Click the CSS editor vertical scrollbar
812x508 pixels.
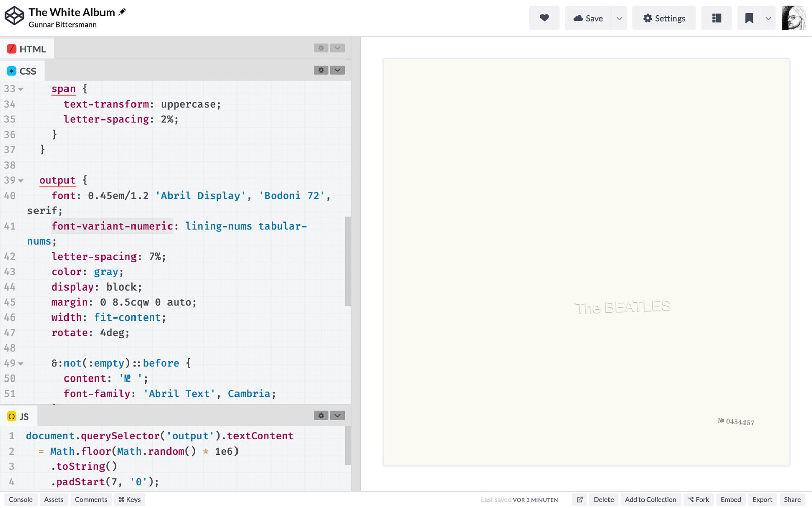click(348, 261)
